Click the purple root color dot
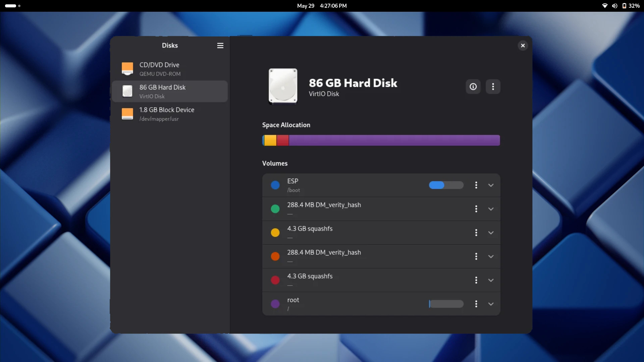 tap(275, 304)
